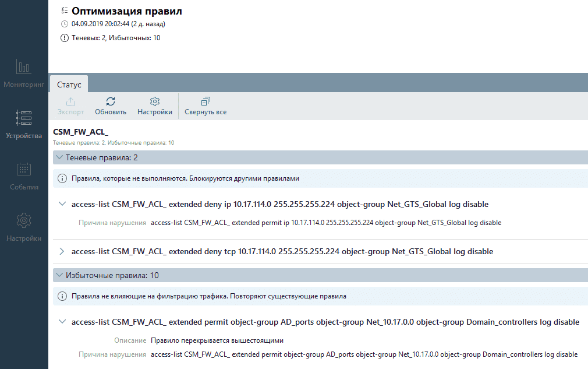
Task: Collapse the Теневые правила: 2 section
Action: pyautogui.click(x=59, y=157)
